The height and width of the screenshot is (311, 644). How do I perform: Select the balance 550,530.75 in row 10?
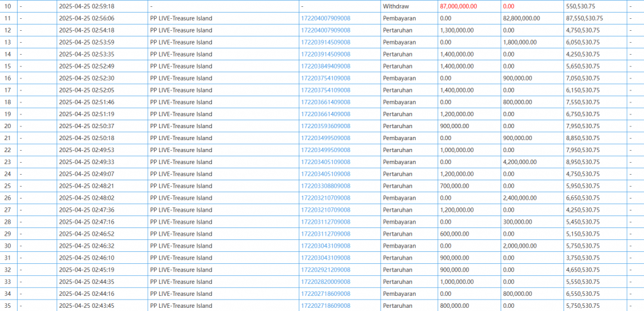pyautogui.click(x=581, y=6)
